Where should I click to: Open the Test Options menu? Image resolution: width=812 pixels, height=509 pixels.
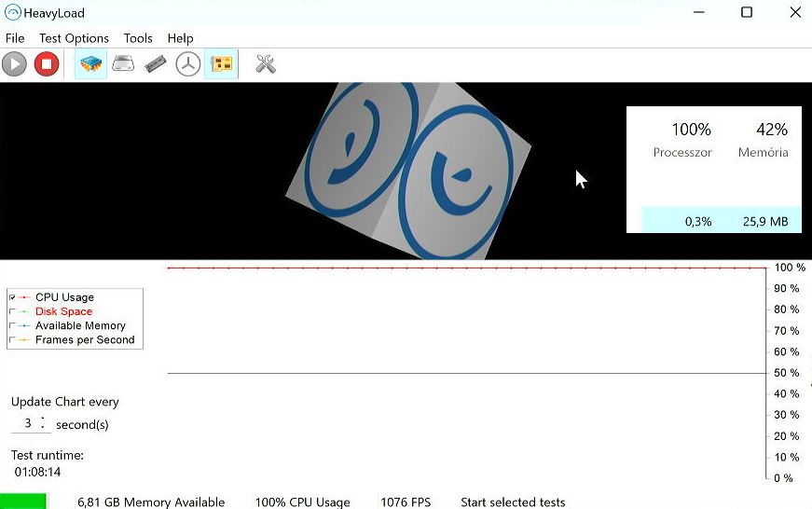(74, 38)
